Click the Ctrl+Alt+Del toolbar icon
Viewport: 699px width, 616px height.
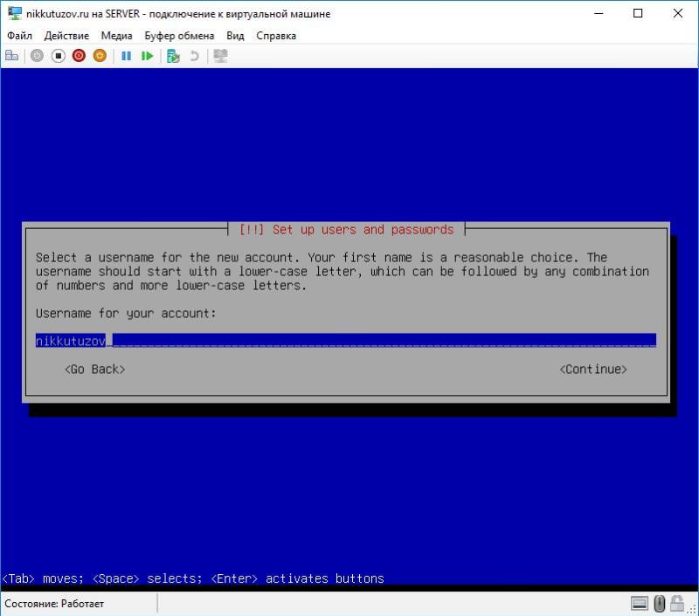click(11, 56)
